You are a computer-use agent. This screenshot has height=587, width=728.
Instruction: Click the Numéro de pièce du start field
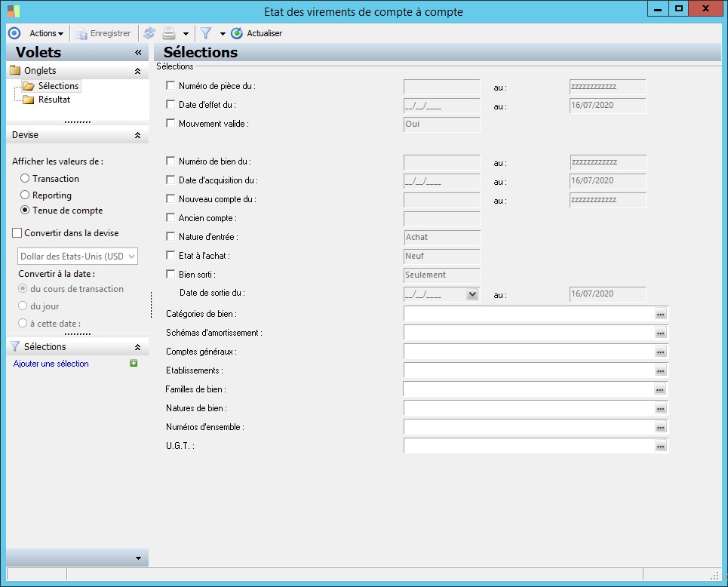click(x=441, y=87)
